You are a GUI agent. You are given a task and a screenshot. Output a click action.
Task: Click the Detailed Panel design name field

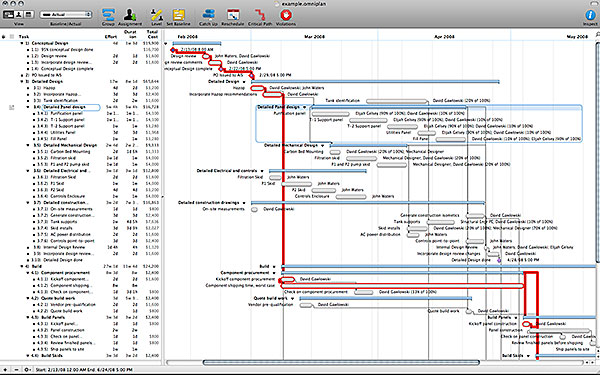tap(71, 107)
